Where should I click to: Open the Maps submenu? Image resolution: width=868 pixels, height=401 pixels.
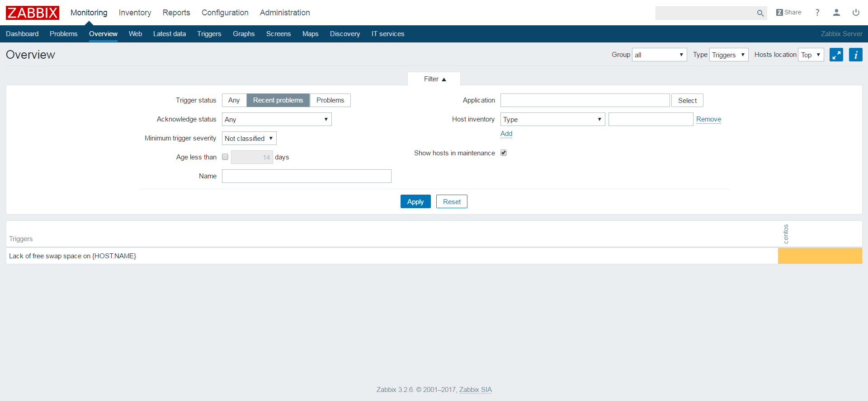coord(311,34)
